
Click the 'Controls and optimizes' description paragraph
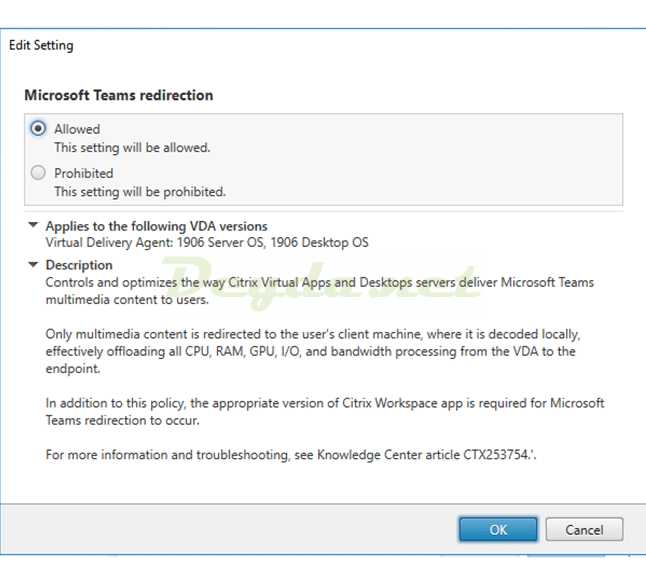[320, 291]
